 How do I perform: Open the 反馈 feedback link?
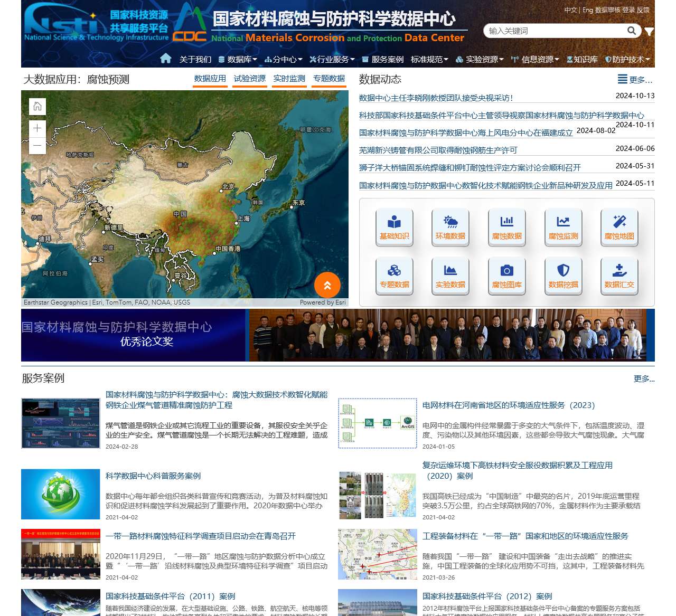click(643, 10)
